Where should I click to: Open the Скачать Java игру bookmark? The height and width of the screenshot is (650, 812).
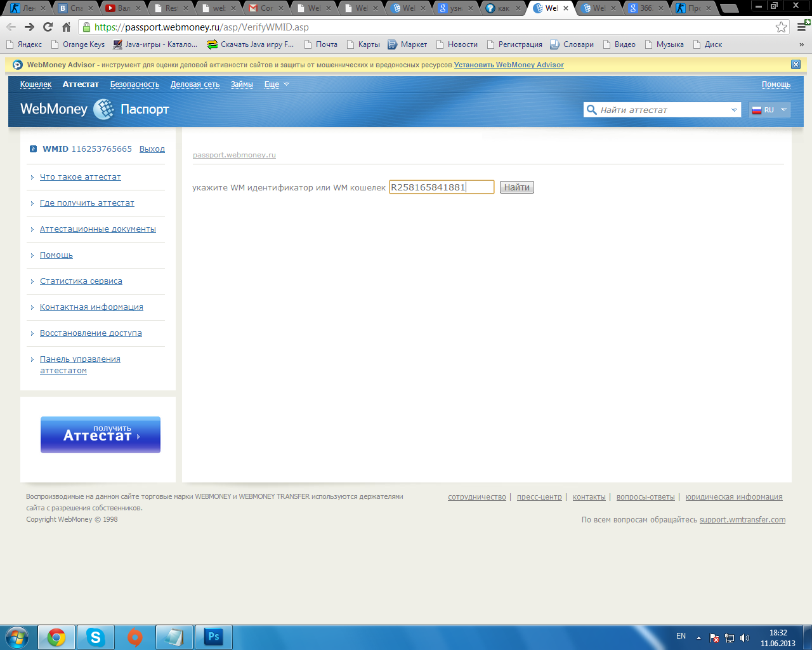coord(251,44)
